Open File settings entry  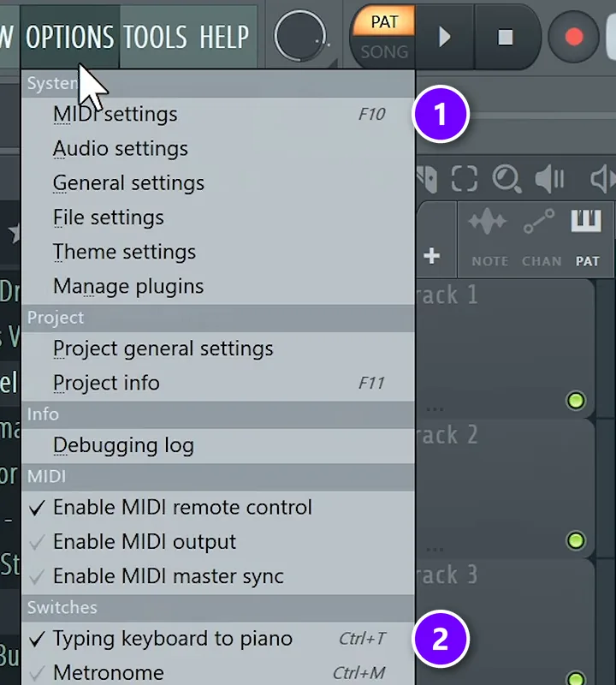point(218,217)
